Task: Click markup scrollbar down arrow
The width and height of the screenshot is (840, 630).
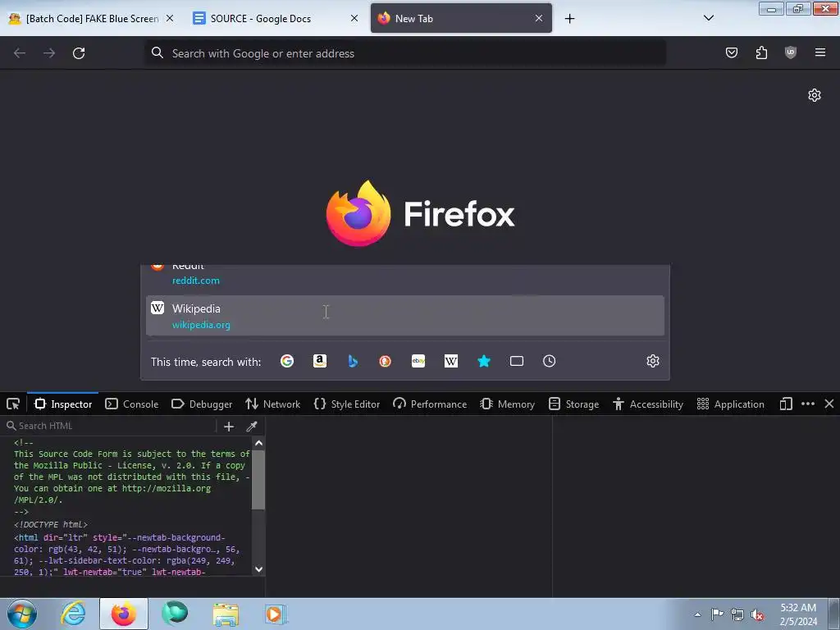Action: click(258, 569)
